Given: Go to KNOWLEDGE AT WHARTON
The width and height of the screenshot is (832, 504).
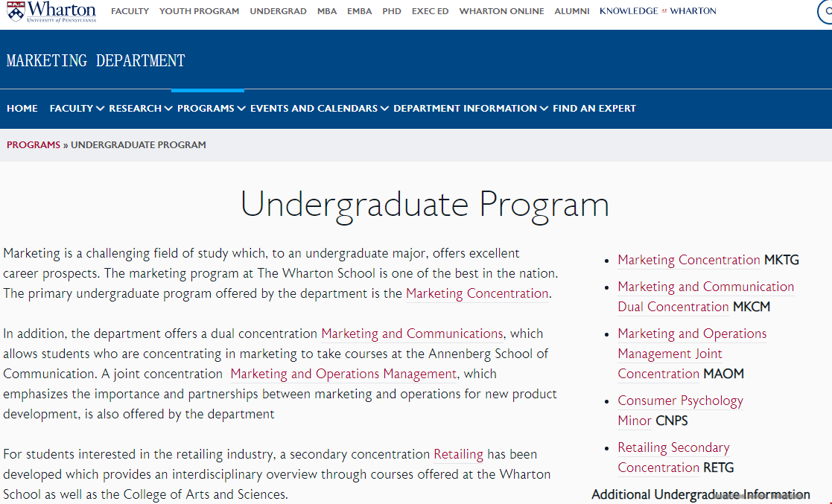Looking at the screenshot, I should tap(658, 11).
